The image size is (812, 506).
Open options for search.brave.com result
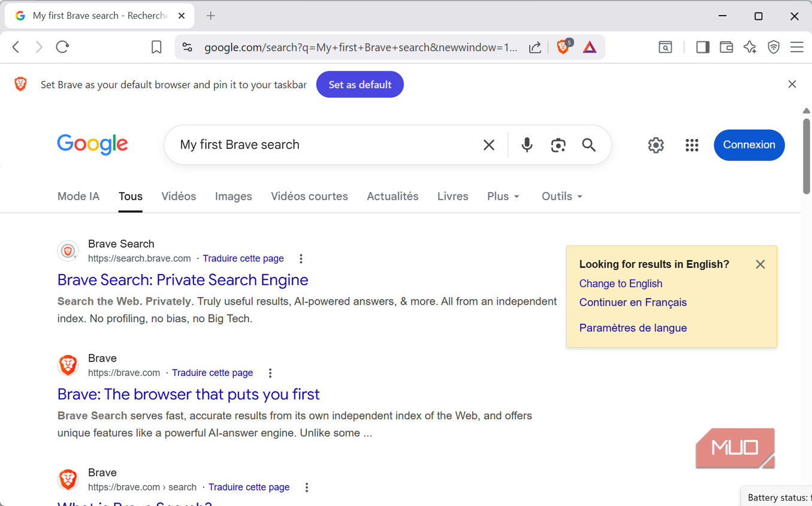pyautogui.click(x=301, y=259)
